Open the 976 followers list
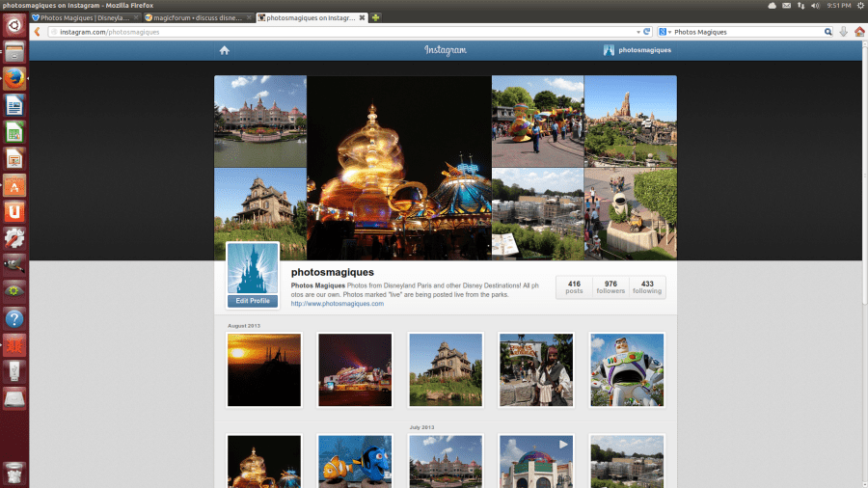Screen dimensions: 868x488 (x=610, y=287)
